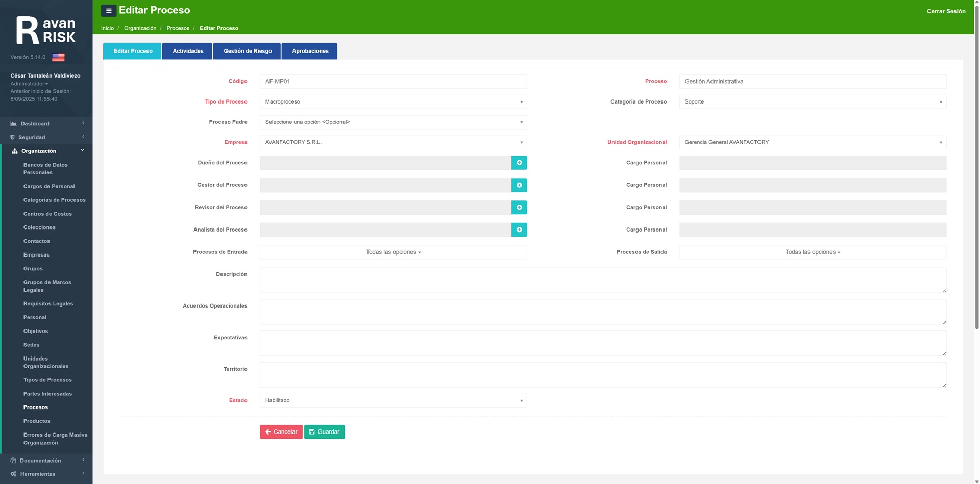
Task: Go to Procesos breadcrumb link
Action: tap(178, 28)
